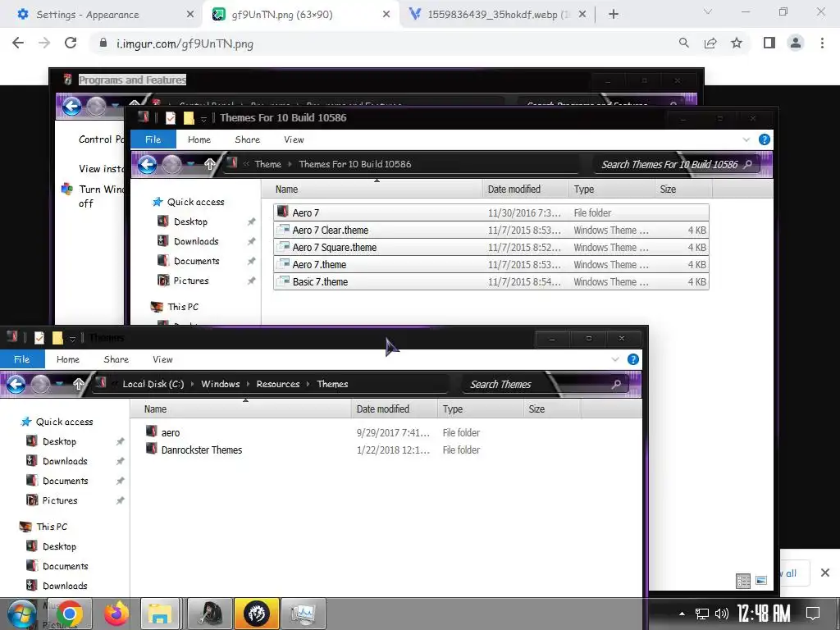The image size is (840, 630).
Task: Click back arrow in lower Themes window
Action: pos(16,384)
